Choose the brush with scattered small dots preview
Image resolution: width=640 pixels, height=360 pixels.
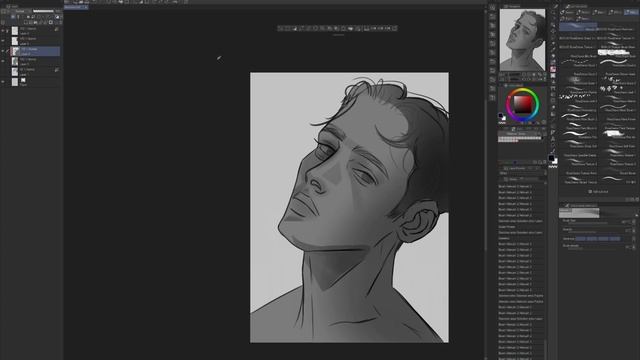(x=578, y=97)
